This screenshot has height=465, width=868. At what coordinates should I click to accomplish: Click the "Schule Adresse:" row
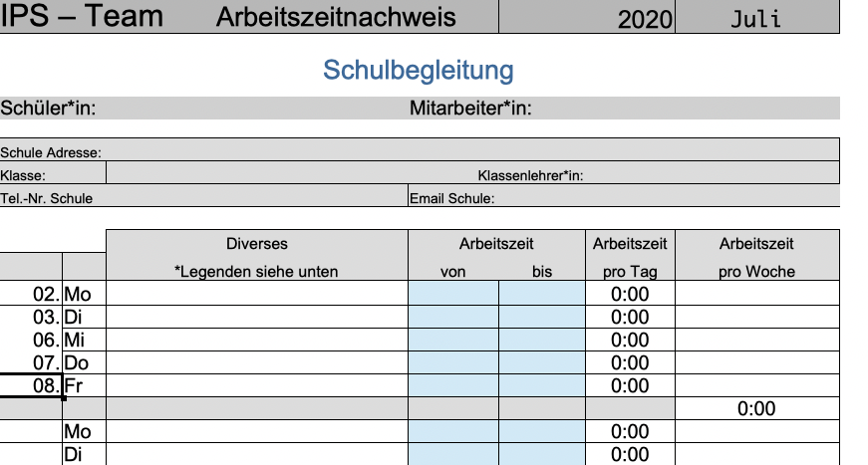click(x=419, y=152)
